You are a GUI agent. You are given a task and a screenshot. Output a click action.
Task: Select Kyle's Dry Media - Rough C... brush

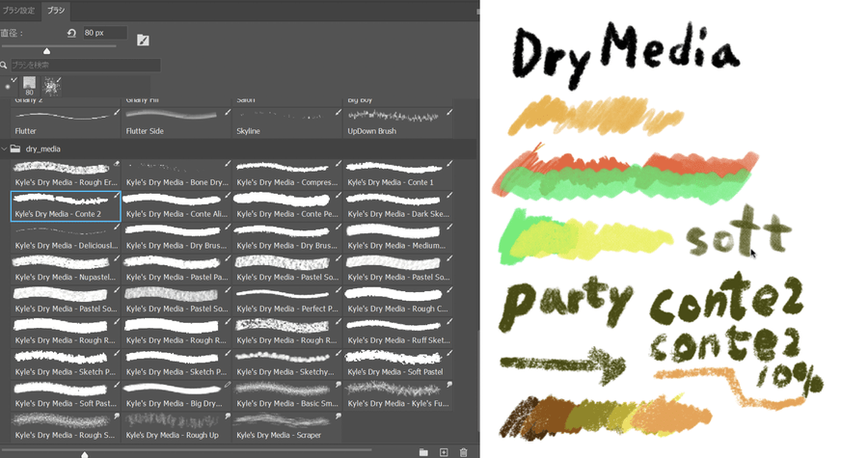398,301
